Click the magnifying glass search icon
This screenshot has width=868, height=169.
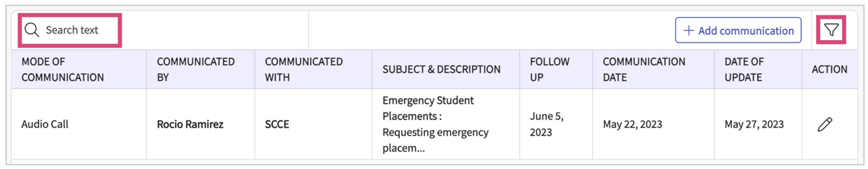[32, 30]
